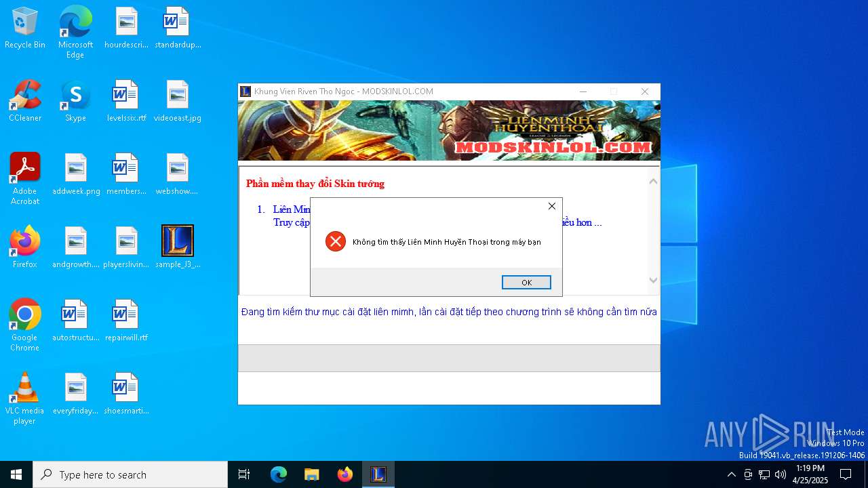Select standardup... Word document icon
Screen dimensions: 868x488
click(x=178, y=29)
